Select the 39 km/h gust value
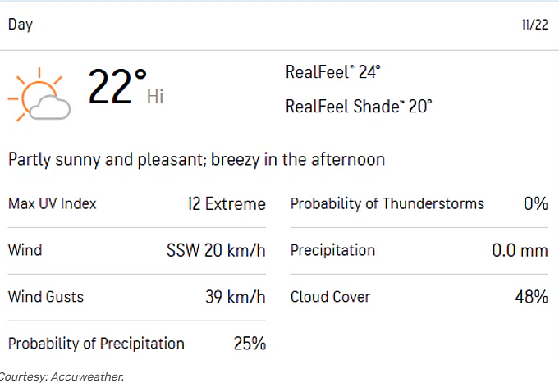 pyautogui.click(x=236, y=297)
